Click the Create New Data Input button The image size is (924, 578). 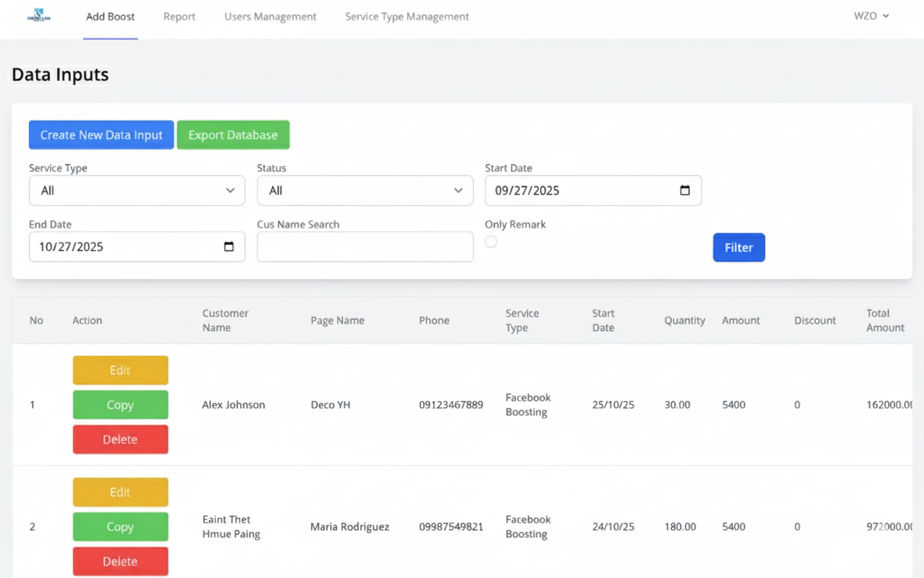pos(101,135)
